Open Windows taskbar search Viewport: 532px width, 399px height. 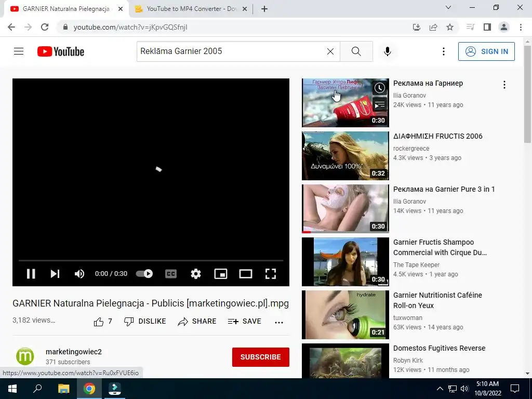(x=37, y=389)
